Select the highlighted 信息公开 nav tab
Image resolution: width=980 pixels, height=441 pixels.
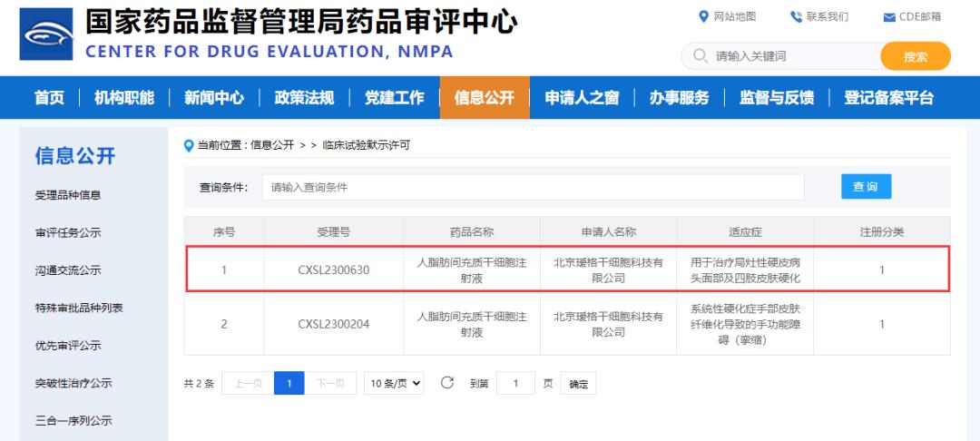pyautogui.click(x=485, y=97)
